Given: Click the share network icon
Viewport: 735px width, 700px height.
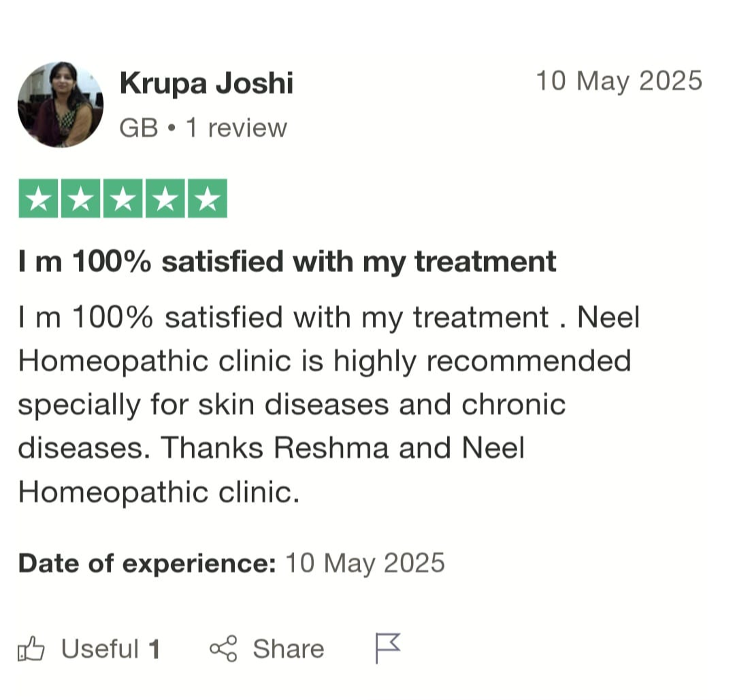Looking at the screenshot, I should pos(223,649).
